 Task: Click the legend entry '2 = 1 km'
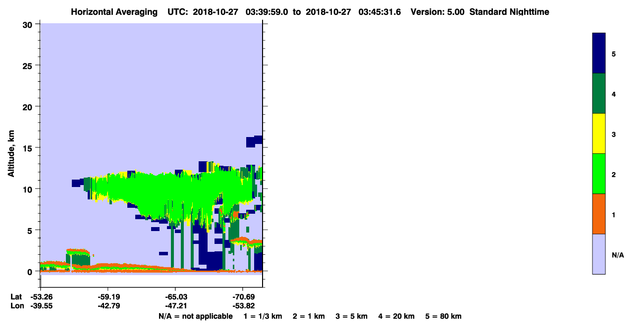tap(309, 316)
